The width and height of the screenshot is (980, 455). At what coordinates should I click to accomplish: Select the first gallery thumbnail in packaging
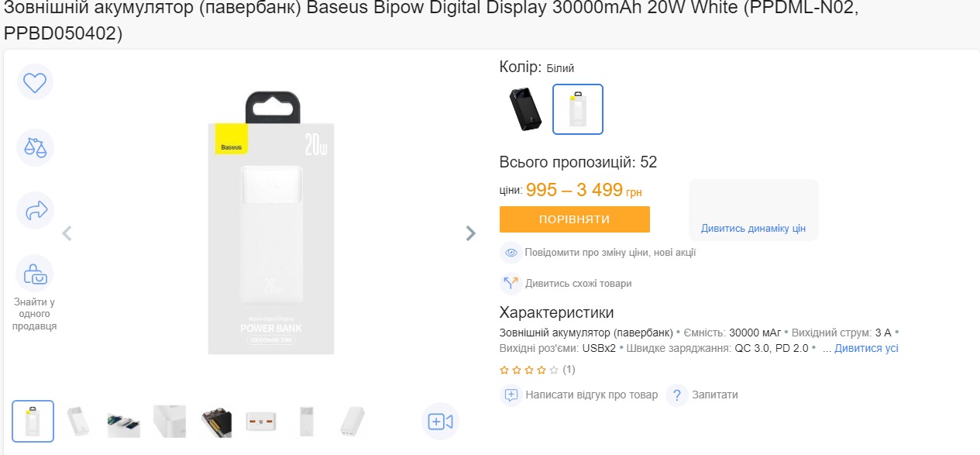coord(33,421)
